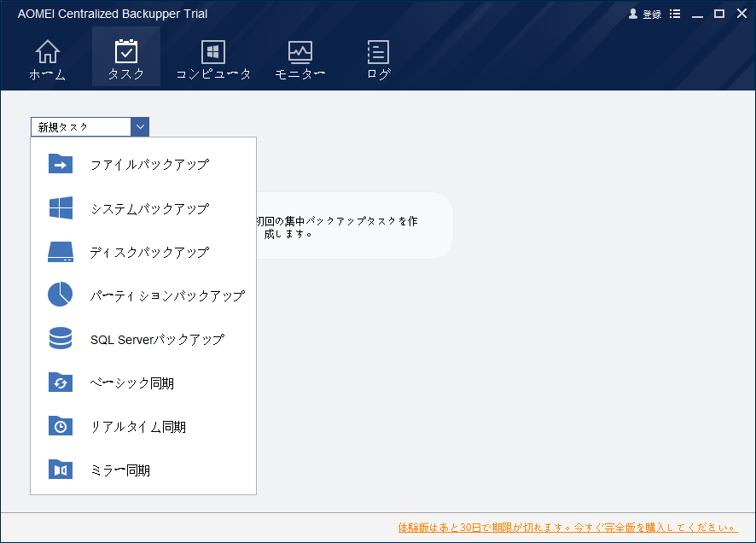This screenshot has width=756, height=543.
Task: Go to the モニター tab
Action: pos(299,60)
